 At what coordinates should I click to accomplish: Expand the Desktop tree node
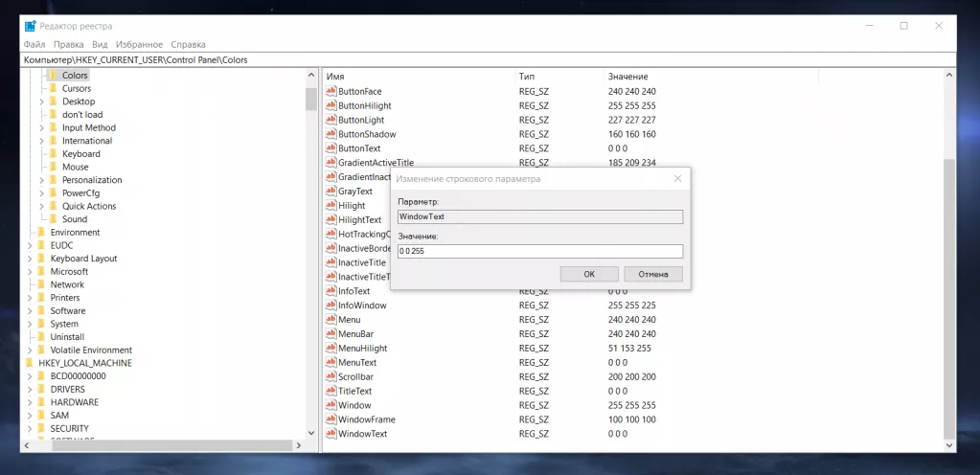pos(41,102)
